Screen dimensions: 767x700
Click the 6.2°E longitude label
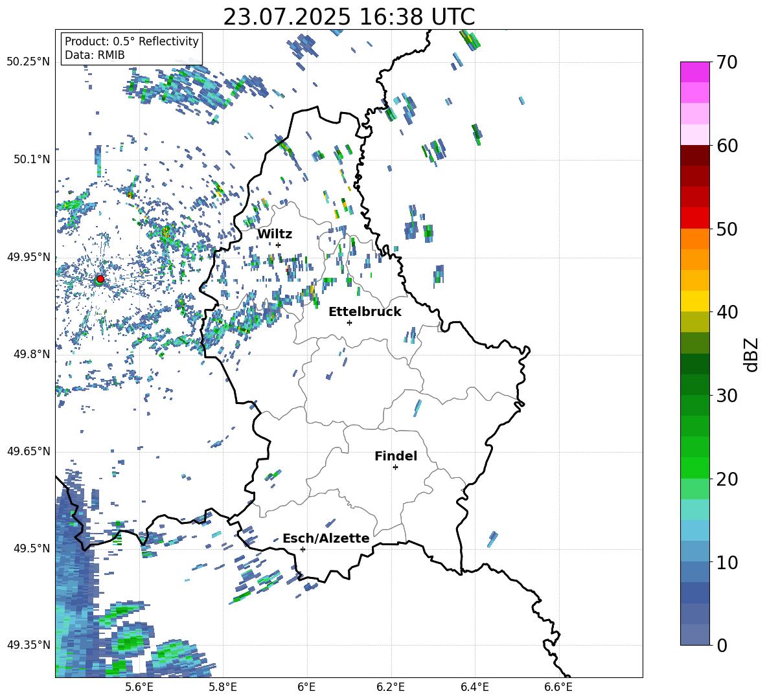coord(391,687)
